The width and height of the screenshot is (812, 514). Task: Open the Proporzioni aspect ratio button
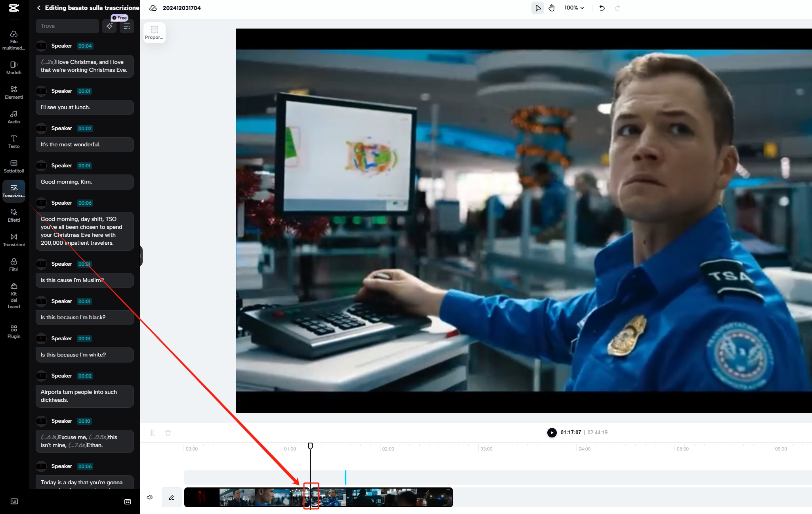(x=155, y=33)
